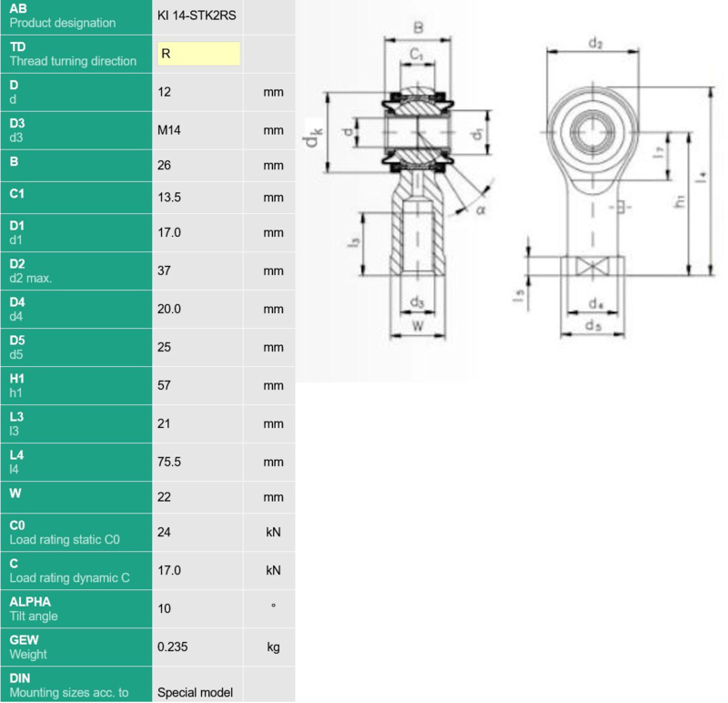728x703 pixels.
Task: Select the L4 value 75.5
Action: [x=169, y=462]
